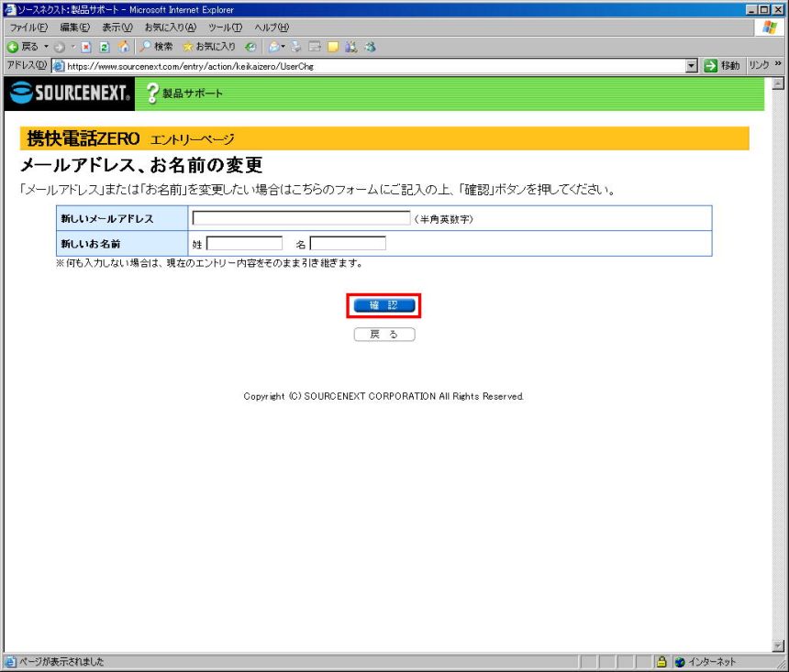Click the 新しいお名前 label cell

pyautogui.click(x=122, y=244)
